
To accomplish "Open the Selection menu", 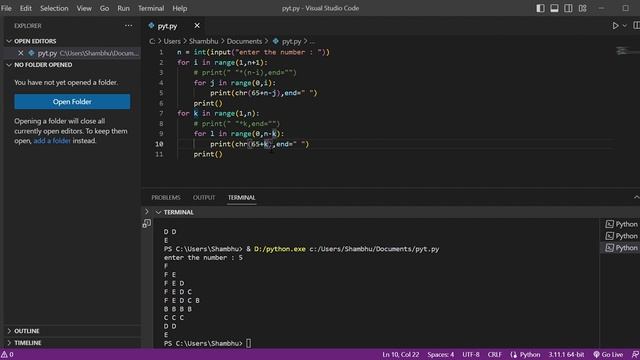I will [x=54, y=8].
